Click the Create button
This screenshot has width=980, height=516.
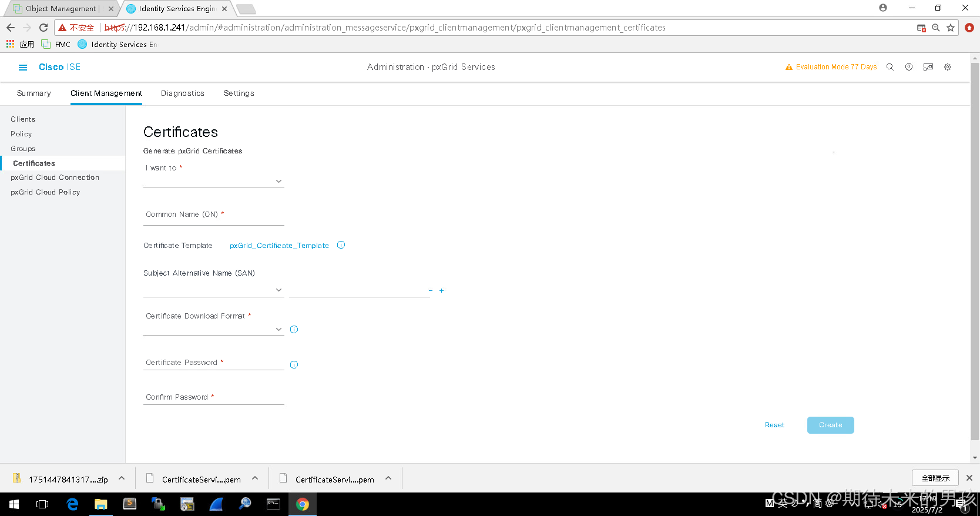click(x=831, y=425)
